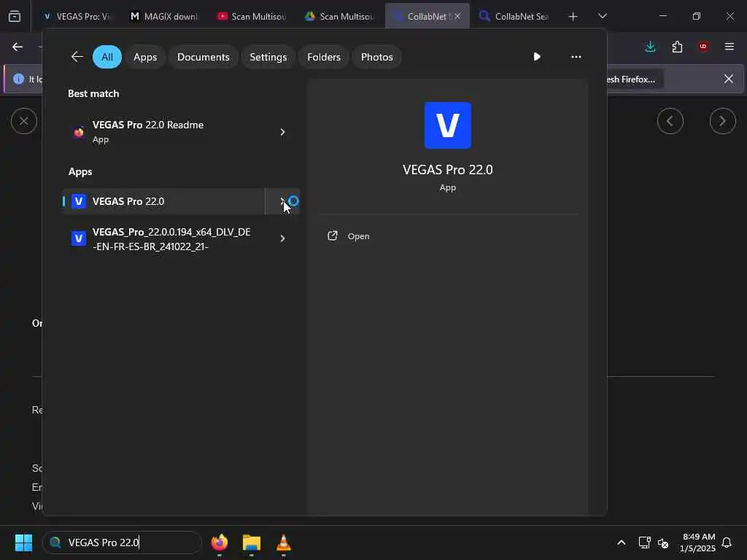747x560 pixels.
Task: Open the muted volume tray icon
Action: (x=662, y=542)
